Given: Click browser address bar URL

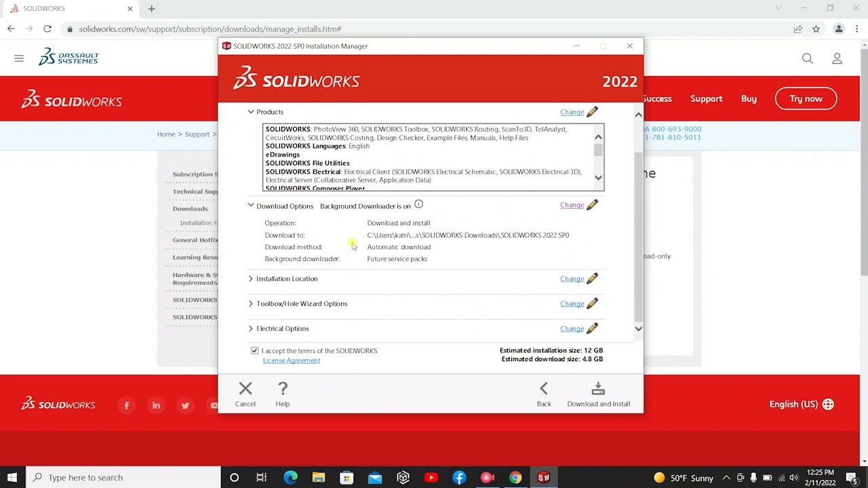Looking at the screenshot, I should click(x=210, y=29).
